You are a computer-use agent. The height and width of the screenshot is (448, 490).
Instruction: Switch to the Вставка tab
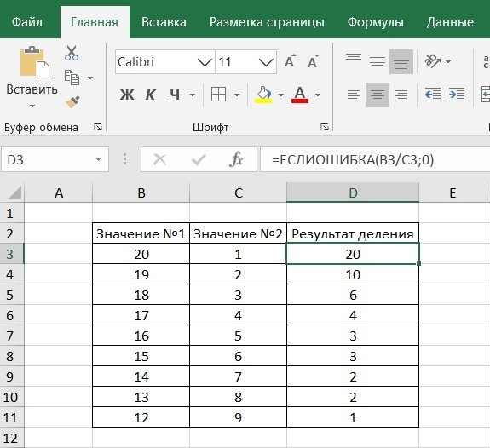(x=164, y=22)
